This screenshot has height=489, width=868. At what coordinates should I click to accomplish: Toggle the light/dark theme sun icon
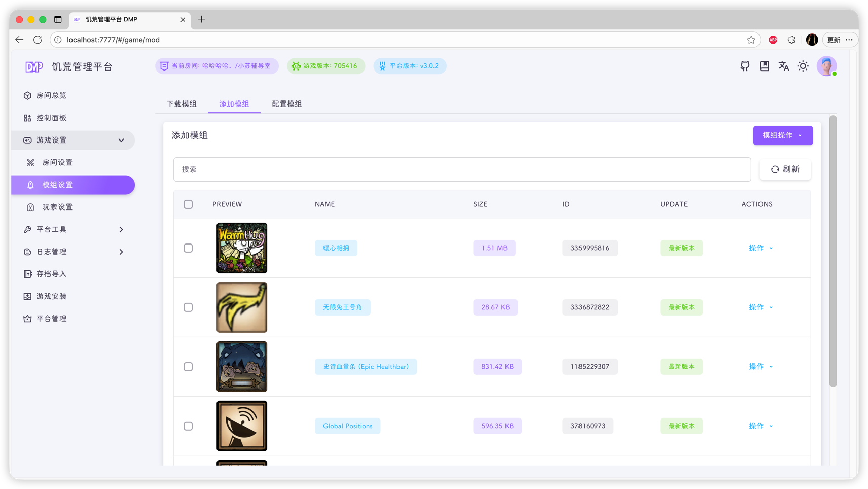tap(803, 66)
